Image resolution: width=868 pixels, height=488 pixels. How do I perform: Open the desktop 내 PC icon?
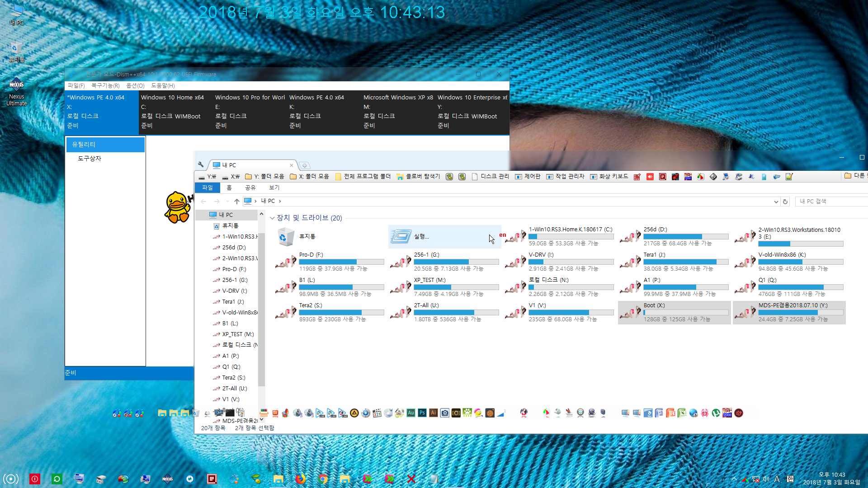(x=17, y=14)
